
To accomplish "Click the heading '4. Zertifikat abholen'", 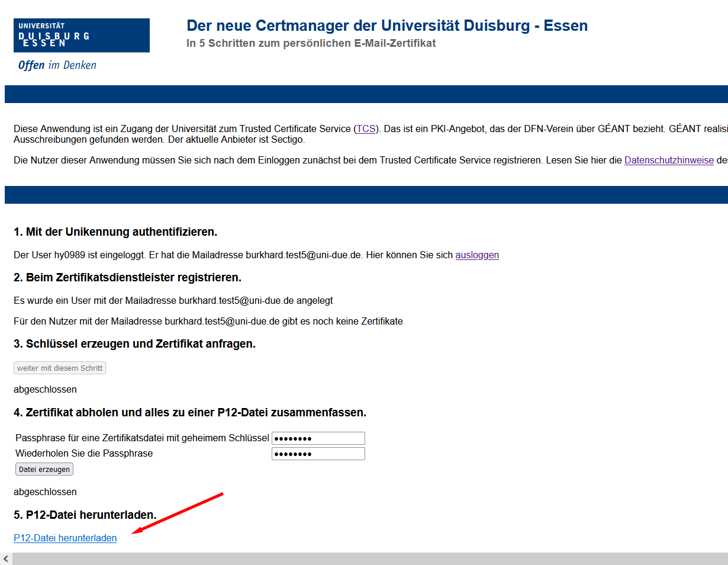I will (189, 413).
